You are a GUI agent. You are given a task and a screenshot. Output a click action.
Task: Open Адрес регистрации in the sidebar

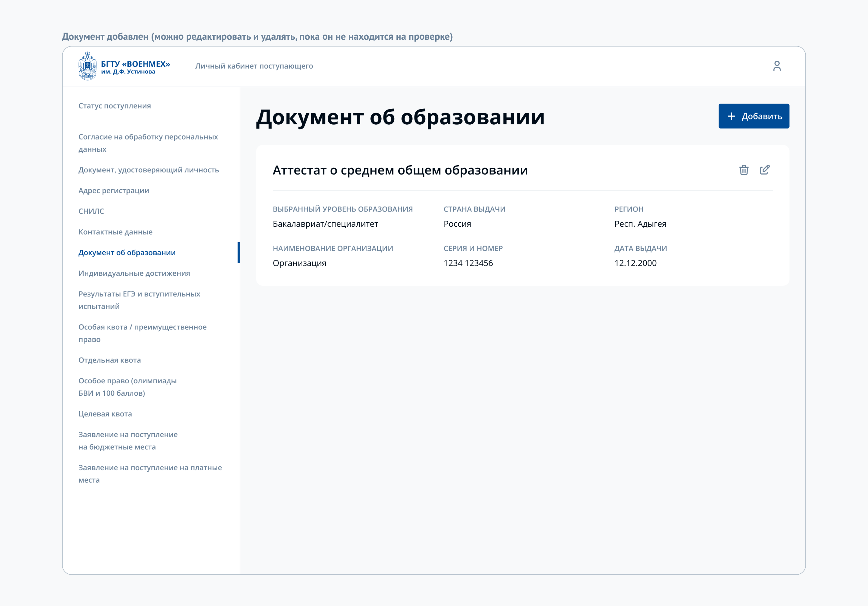(114, 191)
